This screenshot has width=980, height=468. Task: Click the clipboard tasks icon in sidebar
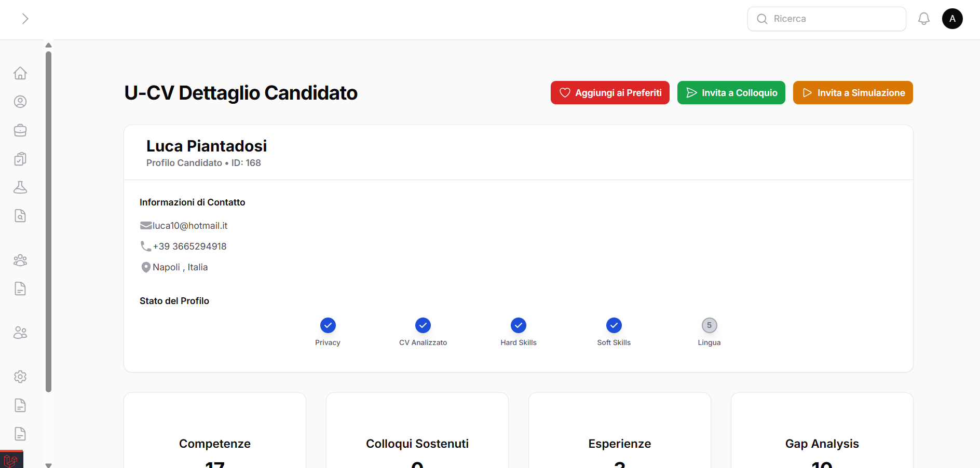click(20, 159)
